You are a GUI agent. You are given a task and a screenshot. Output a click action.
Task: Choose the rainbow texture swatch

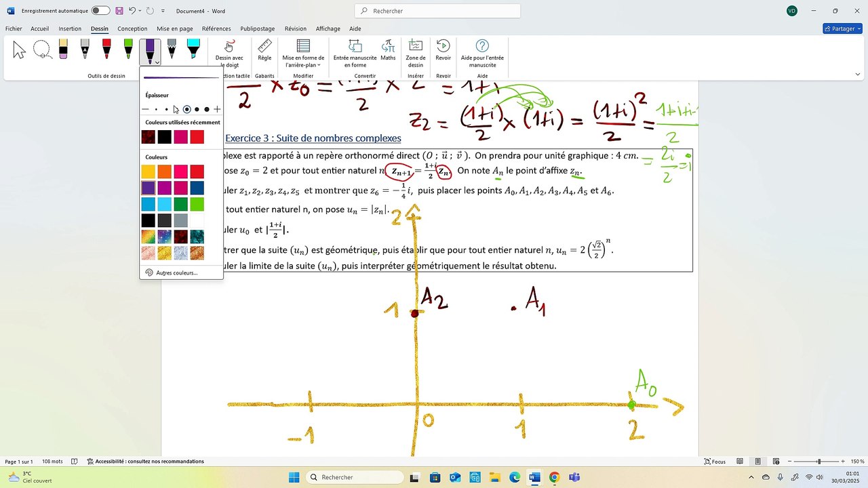[148, 237]
